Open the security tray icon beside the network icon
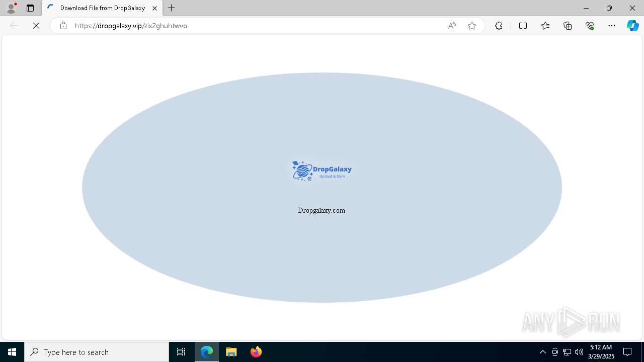 tap(555, 352)
